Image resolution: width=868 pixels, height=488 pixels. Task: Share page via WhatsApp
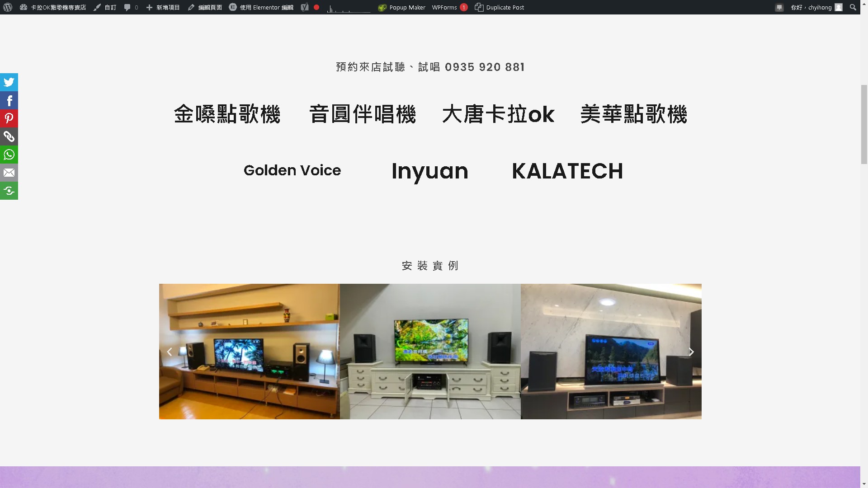pos(9,155)
